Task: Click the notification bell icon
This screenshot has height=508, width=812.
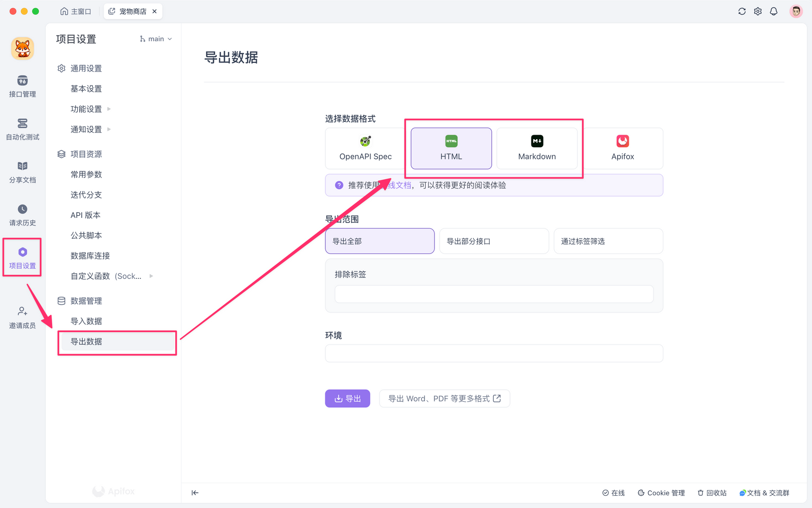Action: click(773, 11)
